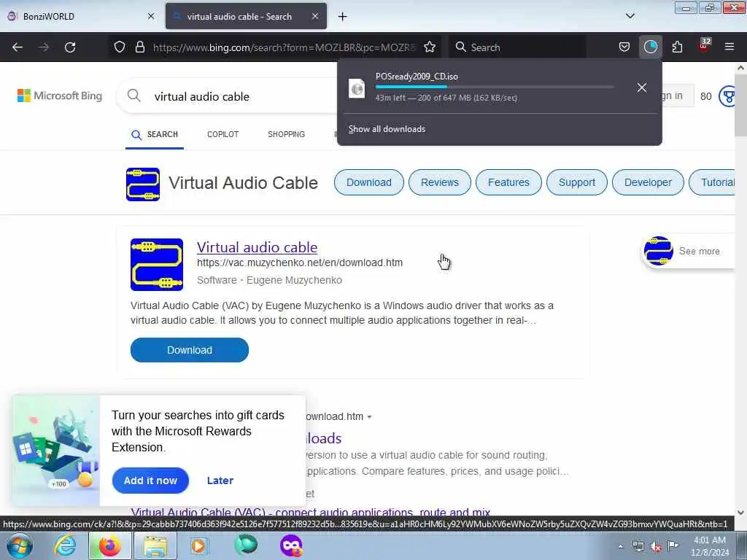Click the teal globe taskbar icon

(246, 545)
